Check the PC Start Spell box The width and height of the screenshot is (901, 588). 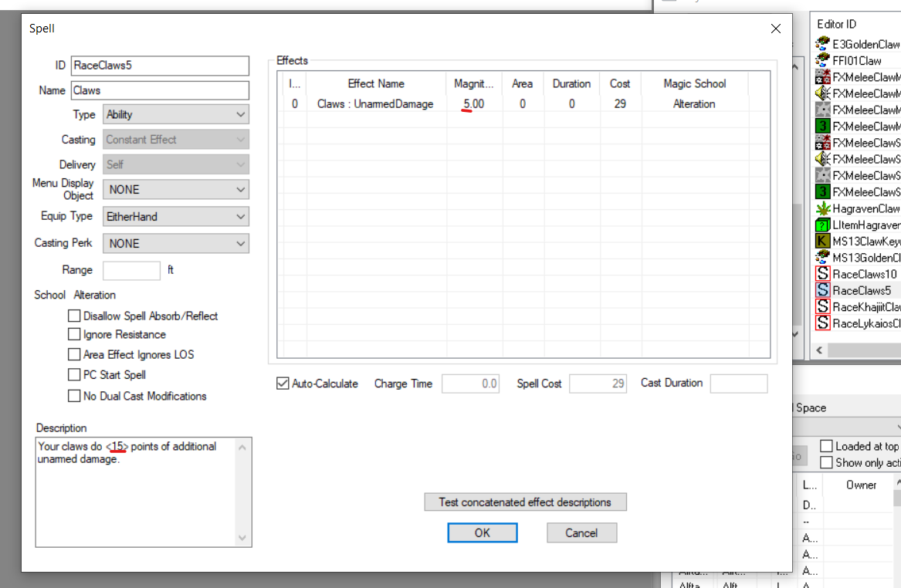point(74,374)
